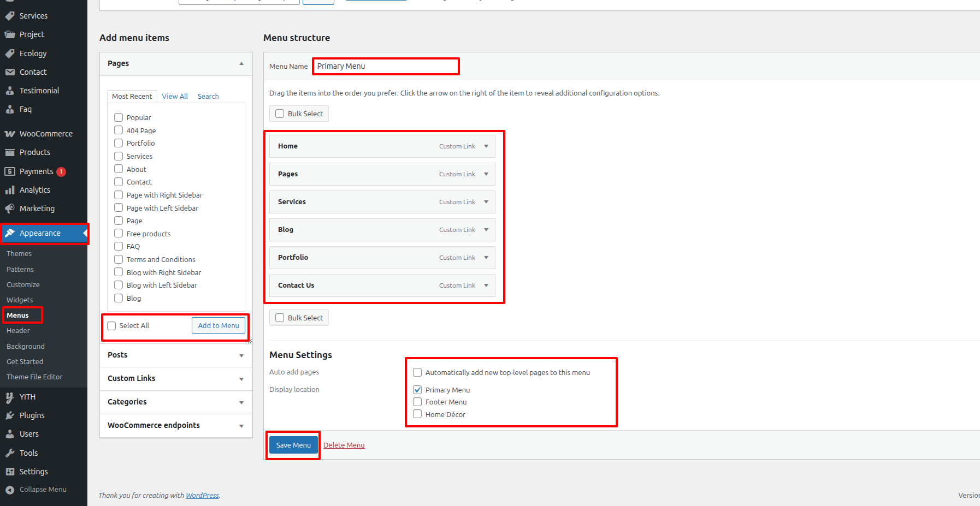980x506 pixels.
Task: Tick the Select All checkbox
Action: coord(112,326)
